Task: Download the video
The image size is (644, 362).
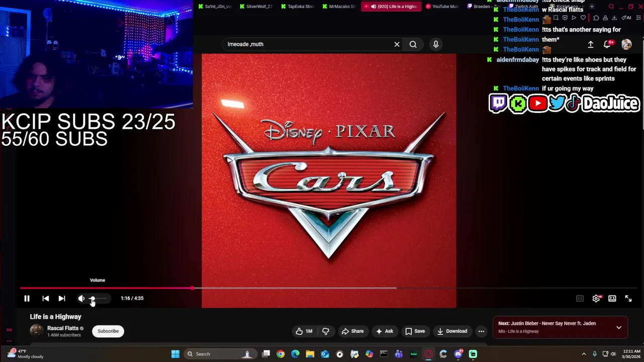Action: click(452, 331)
